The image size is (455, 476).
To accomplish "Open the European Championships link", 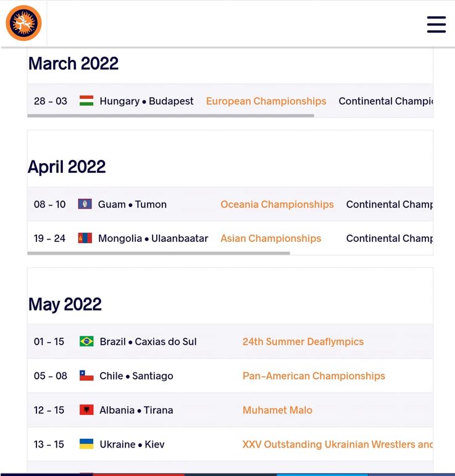I will pyautogui.click(x=266, y=101).
